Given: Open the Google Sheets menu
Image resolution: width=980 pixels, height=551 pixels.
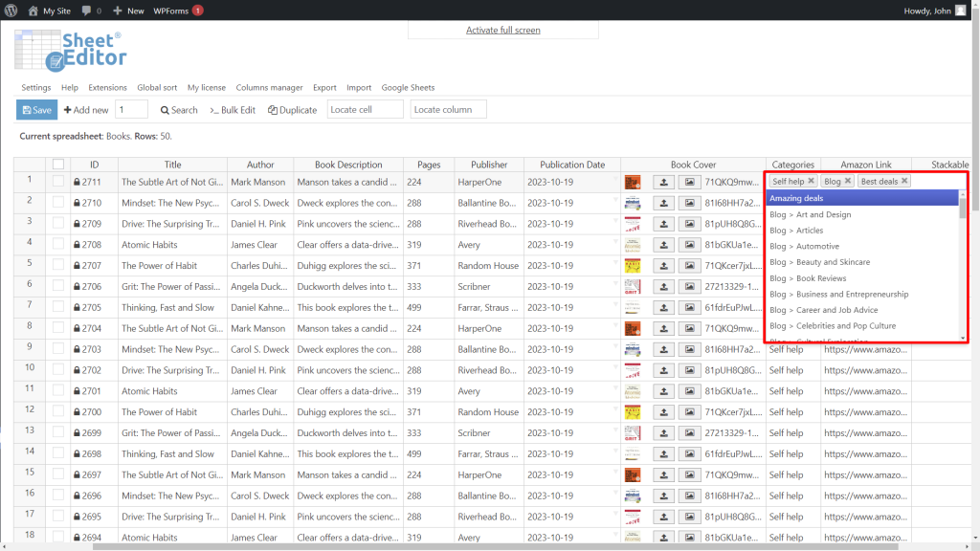Looking at the screenshot, I should click(408, 87).
